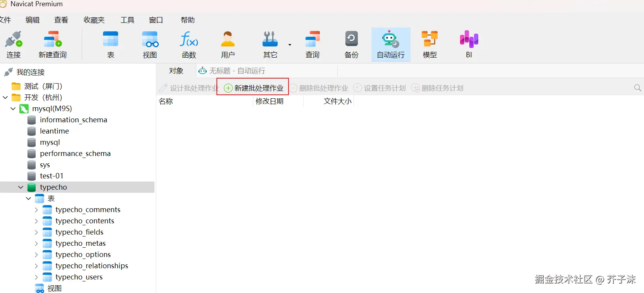Open the Function (函数) toolbar icon
Viewport: 644px width, 293px height.
(x=189, y=45)
